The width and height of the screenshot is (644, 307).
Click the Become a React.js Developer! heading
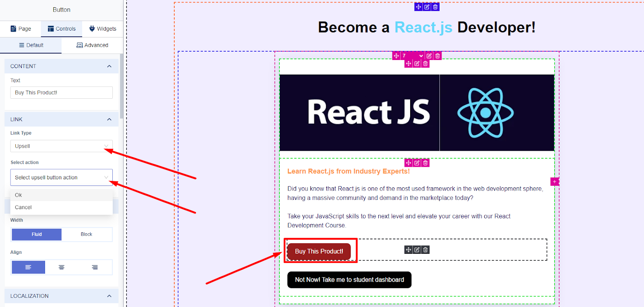click(427, 27)
